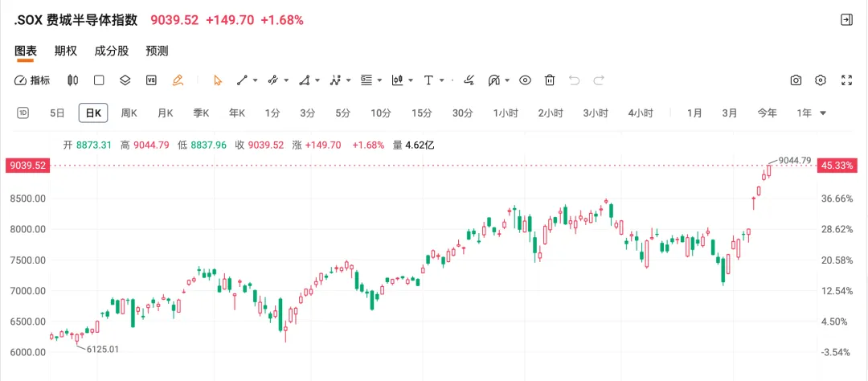Open chart settings gear icon
The image size is (868, 381).
[x=821, y=80]
